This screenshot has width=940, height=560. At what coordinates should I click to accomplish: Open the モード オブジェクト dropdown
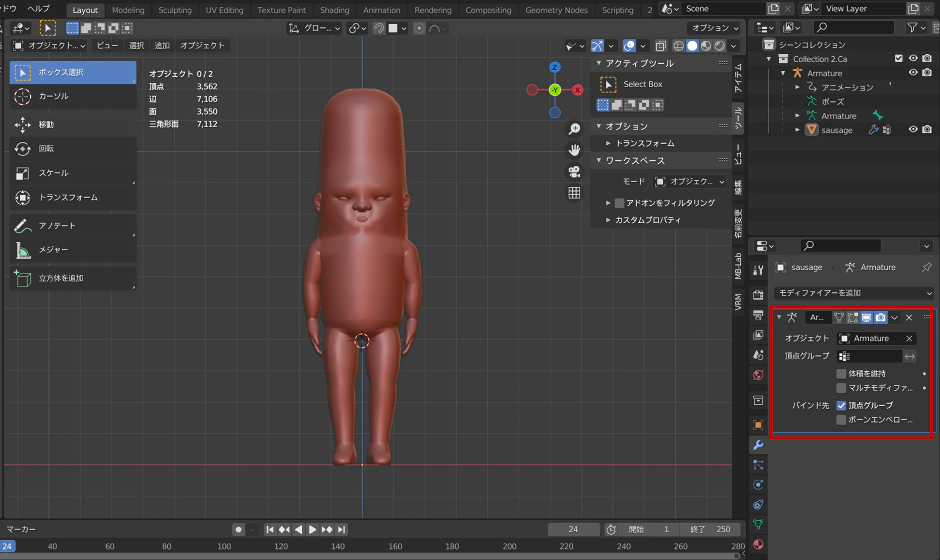[689, 182]
